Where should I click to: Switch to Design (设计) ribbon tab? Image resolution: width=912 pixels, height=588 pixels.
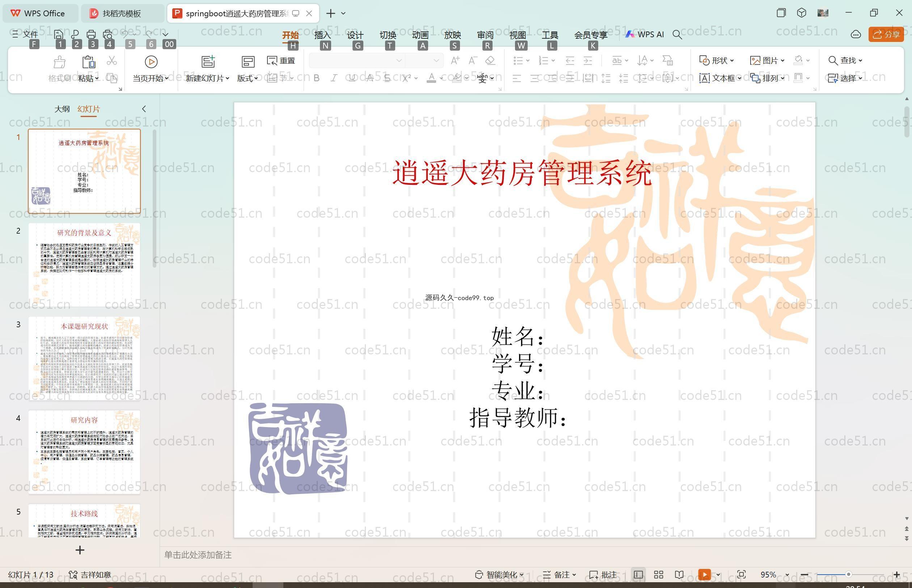pos(355,35)
